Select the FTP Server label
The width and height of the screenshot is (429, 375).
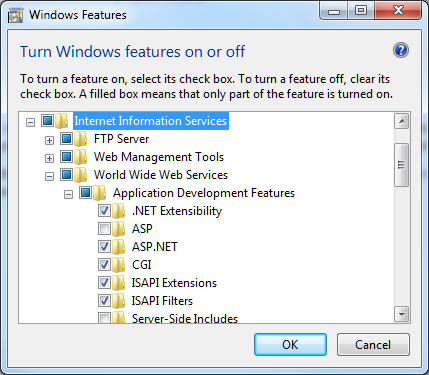(x=122, y=139)
